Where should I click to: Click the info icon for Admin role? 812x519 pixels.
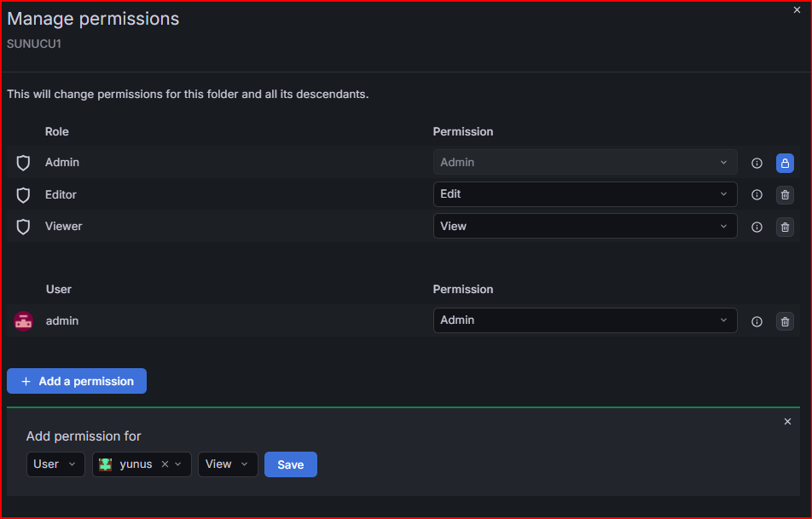757,164
